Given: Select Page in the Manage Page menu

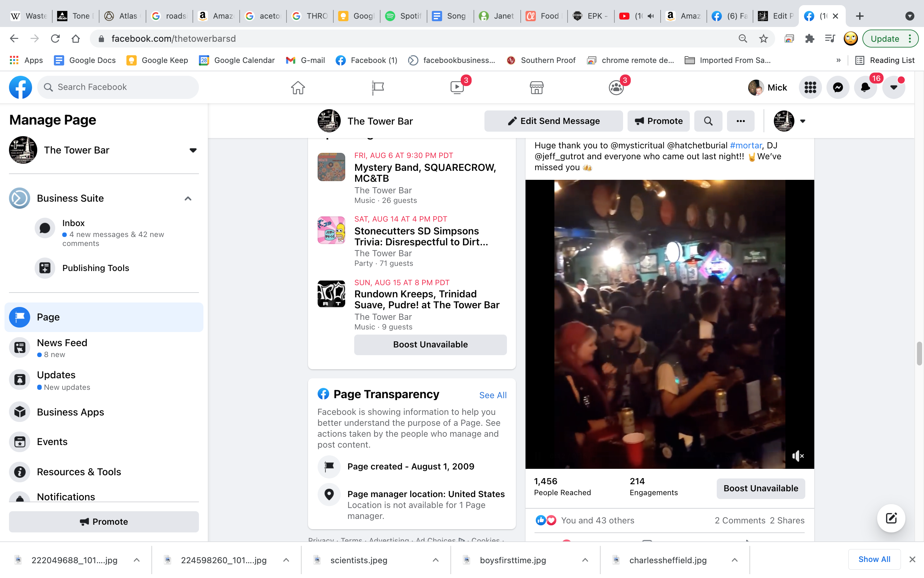Looking at the screenshot, I should point(104,317).
